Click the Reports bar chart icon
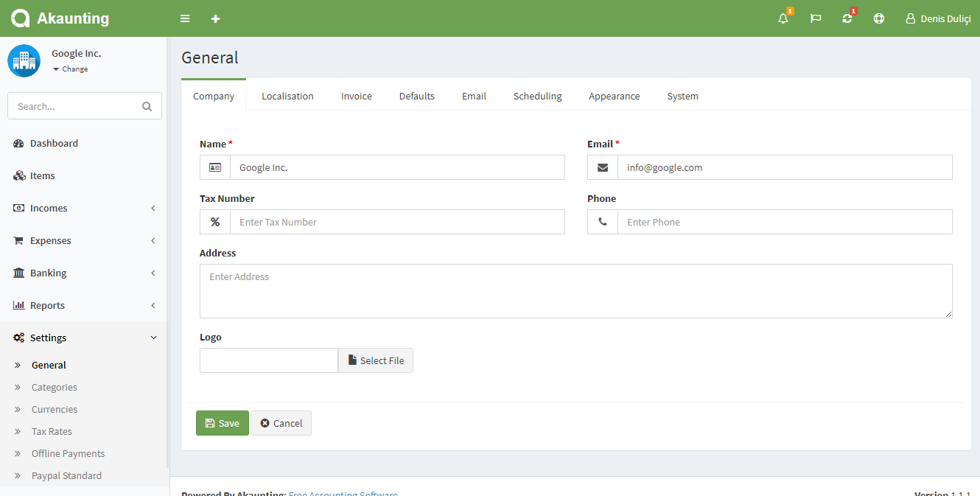This screenshot has height=496, width=980. click(19, 305)
